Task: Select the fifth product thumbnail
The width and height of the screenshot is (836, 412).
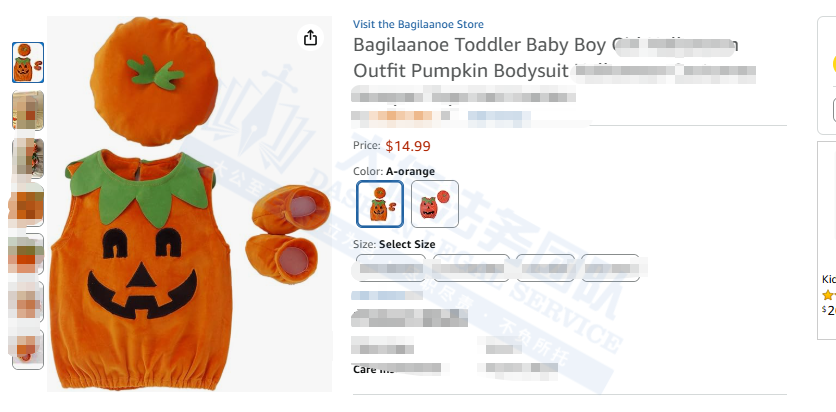Action: [x=28, y=254]
